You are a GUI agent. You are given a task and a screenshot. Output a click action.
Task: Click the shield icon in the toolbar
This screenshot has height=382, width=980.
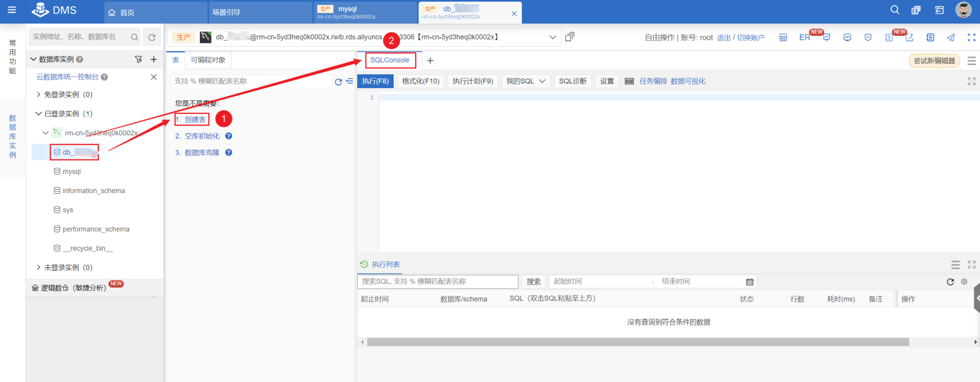click(868, 37)
